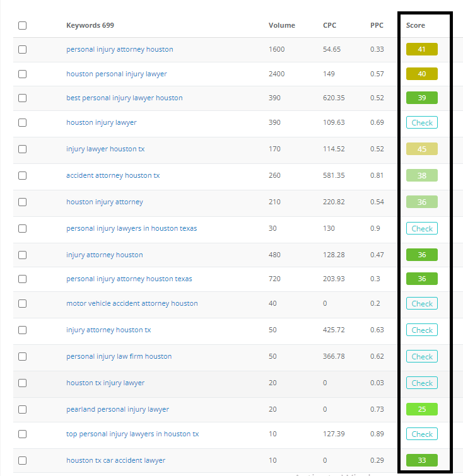Image resolution: width=463 pixels, height=476 pixels.
Task: Click pearland personal injury lawyer link
Action: [117, 410]
